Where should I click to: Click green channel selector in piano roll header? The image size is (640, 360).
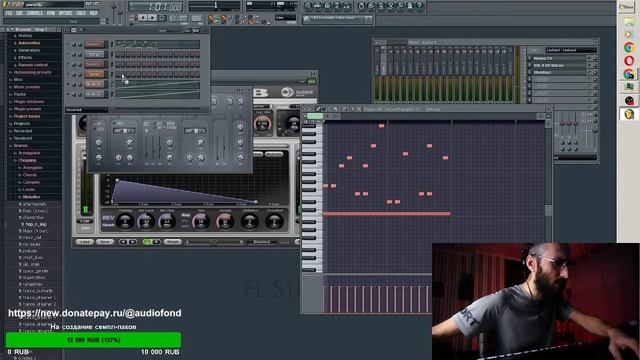(315, 116)
